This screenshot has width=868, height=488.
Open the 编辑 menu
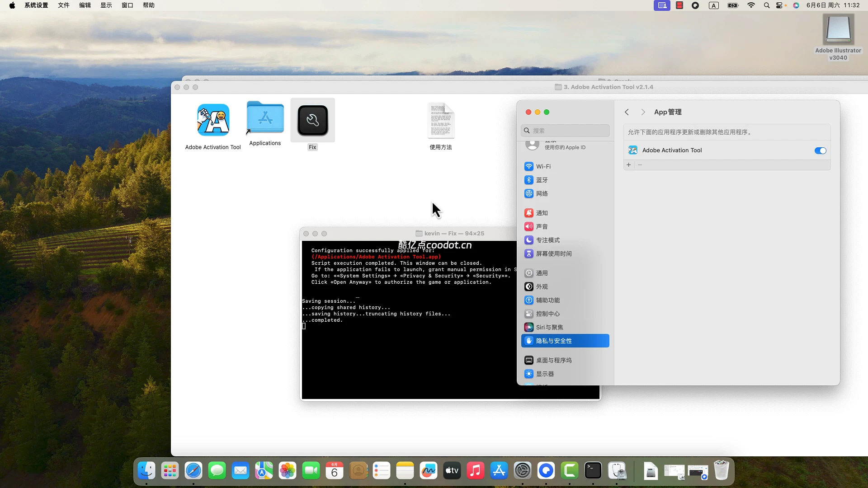(x=85, y=5)
